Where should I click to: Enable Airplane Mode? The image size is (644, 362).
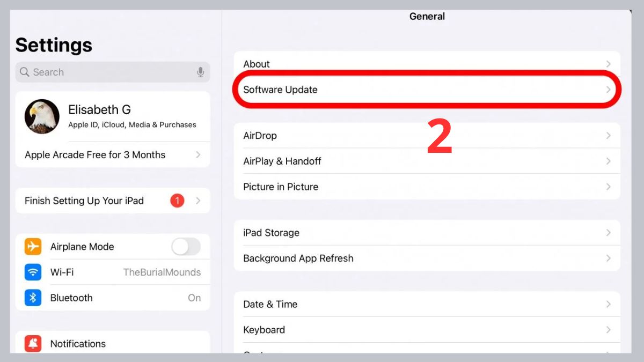(x=186, y=247)
